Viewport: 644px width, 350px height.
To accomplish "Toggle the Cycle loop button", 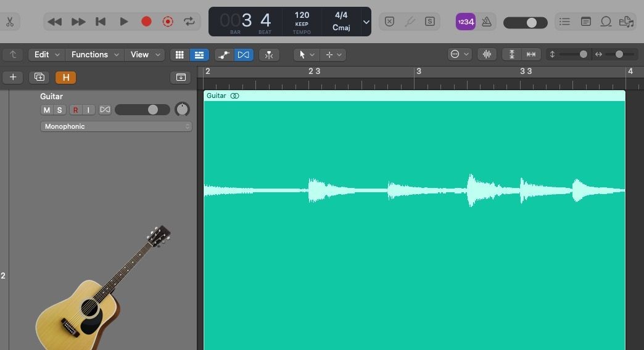I will pos(189,22).
